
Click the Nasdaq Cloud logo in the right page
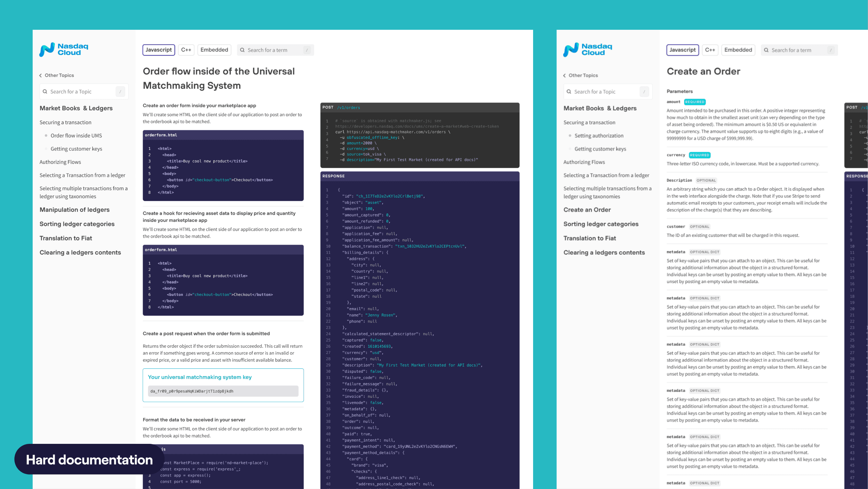(588, 50)
